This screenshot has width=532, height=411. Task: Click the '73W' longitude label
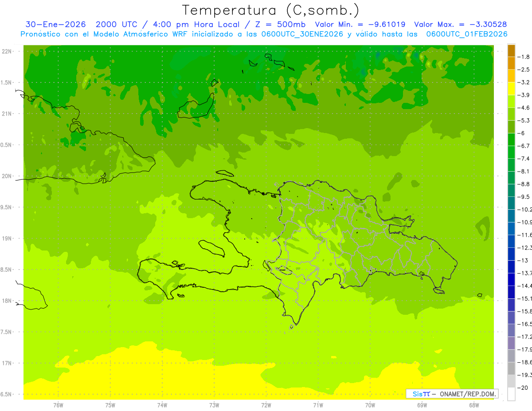coord(214,405)
